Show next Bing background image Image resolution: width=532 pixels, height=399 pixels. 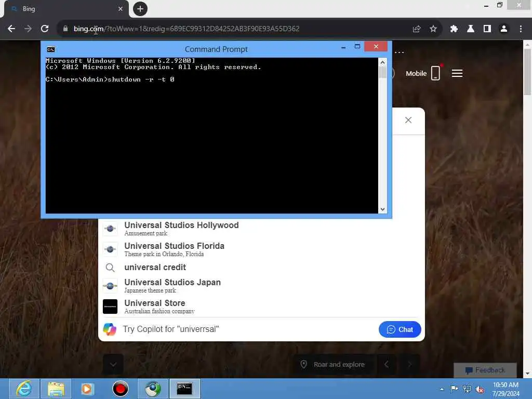(x=409, y=364)
